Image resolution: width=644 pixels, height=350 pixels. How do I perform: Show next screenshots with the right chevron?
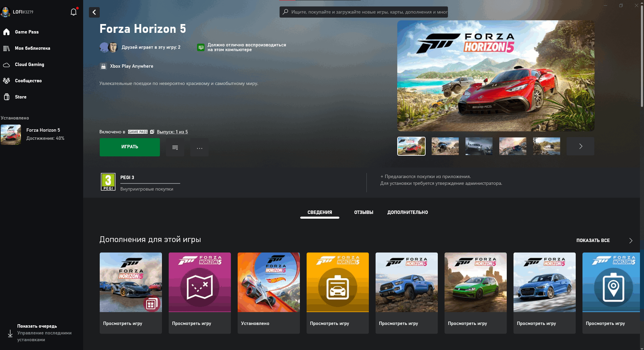click(x=580, y=146)
